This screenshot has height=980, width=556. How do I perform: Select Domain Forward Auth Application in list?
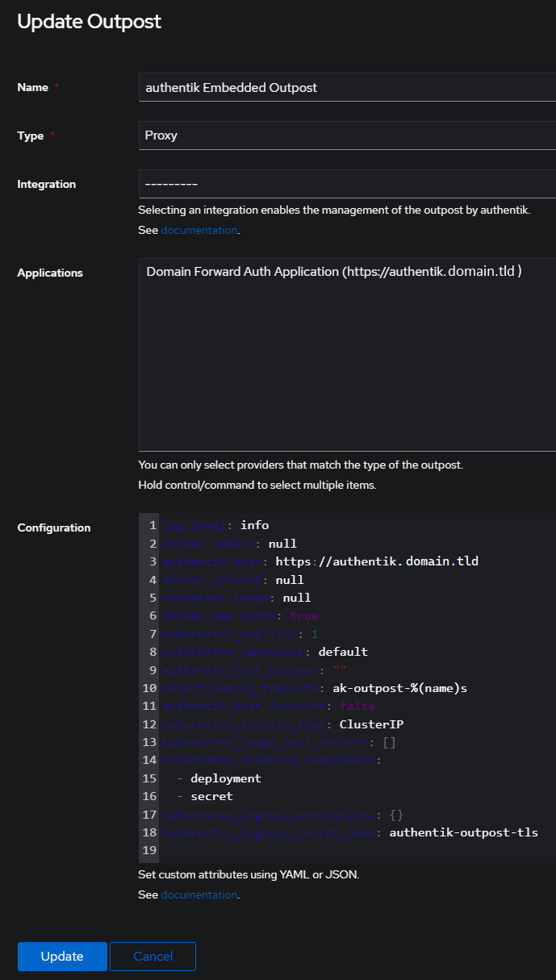point(334,272)
